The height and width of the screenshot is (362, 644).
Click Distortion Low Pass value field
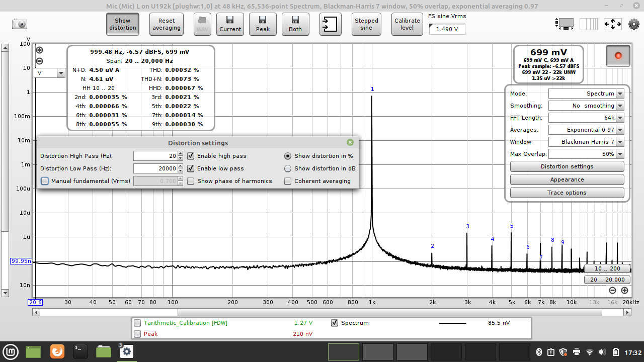point(155,168)
